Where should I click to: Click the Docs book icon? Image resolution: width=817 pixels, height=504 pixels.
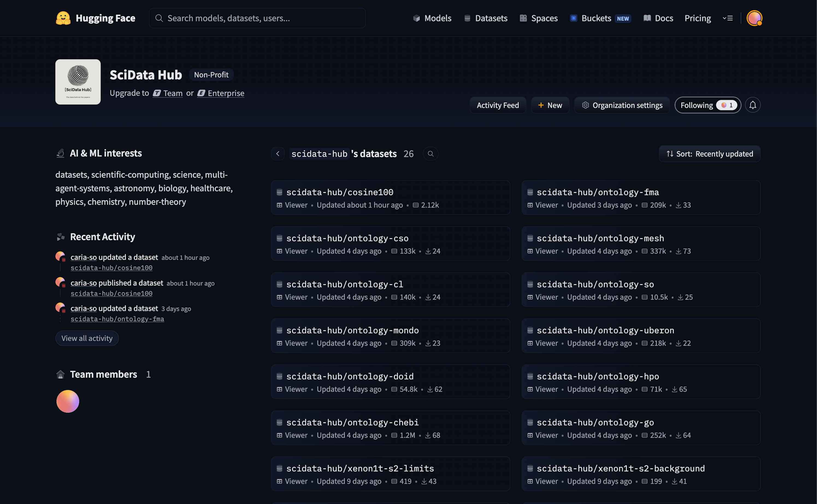click(x=647, y=18)
